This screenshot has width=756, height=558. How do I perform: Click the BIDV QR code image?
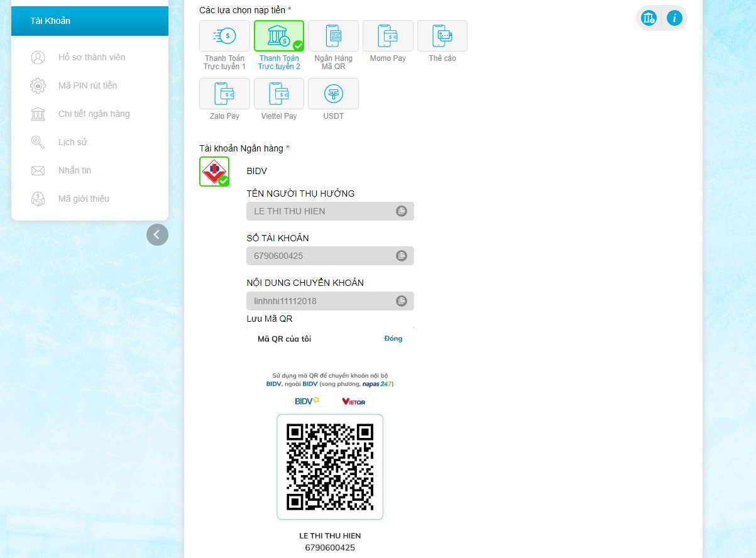330,466
